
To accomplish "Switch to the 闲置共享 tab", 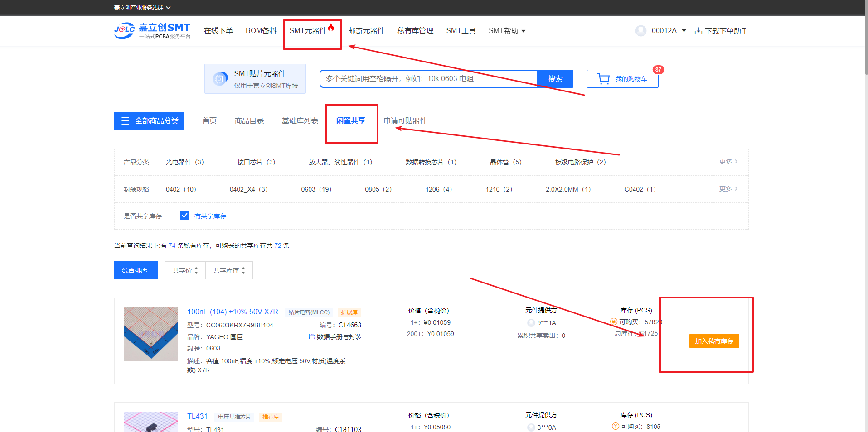I will [351, 121].
